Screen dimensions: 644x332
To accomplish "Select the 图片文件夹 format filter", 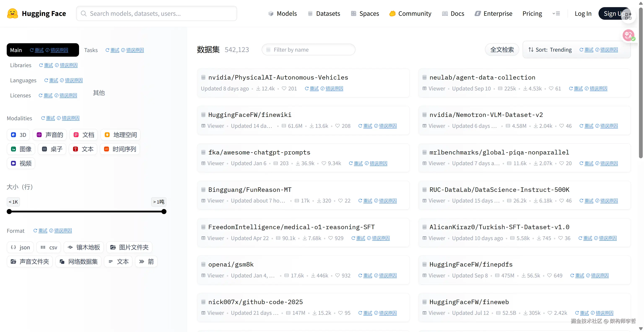I will [129, 247].
